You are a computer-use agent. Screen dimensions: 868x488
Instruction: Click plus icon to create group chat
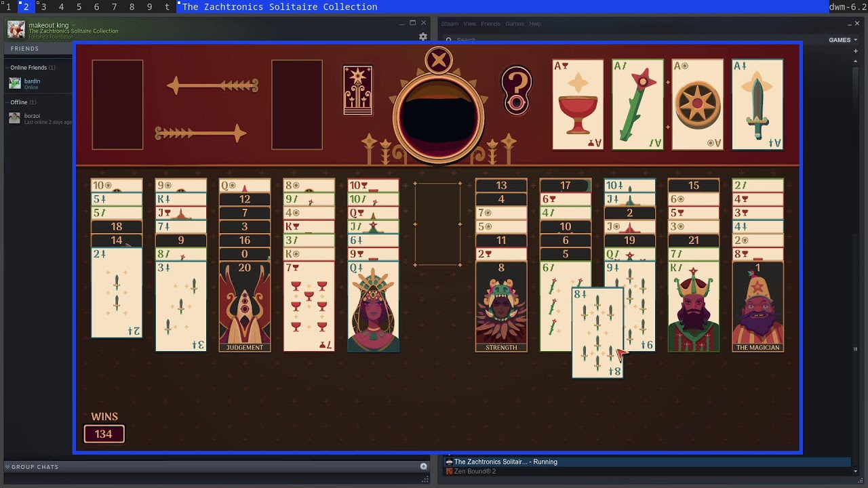[x=424, y=466]
